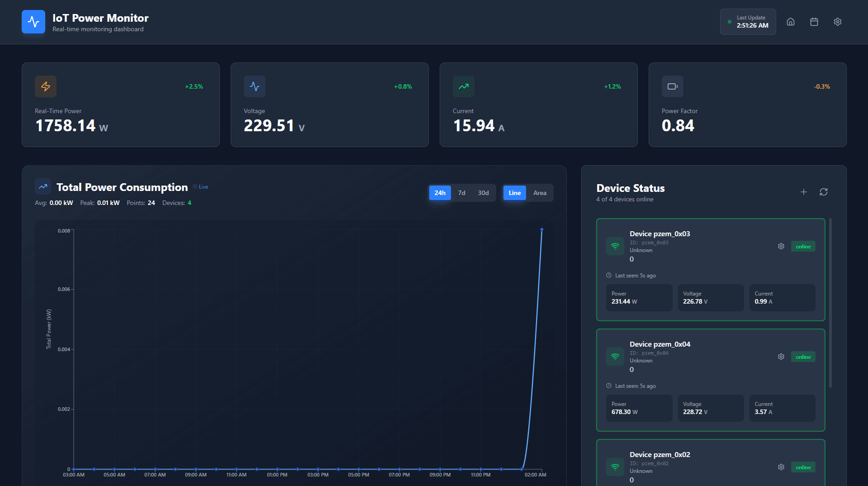The width and height of the screenshot is (868, 486).
Task: Click the Total Power Consumption chart icon
Action: point(43,186)
